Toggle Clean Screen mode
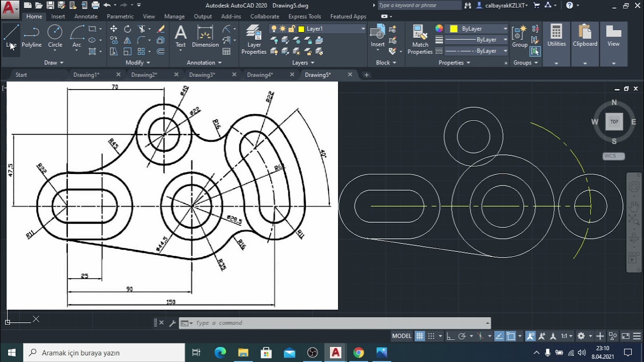This screenshot has height=362, width=644. [625, 336]
